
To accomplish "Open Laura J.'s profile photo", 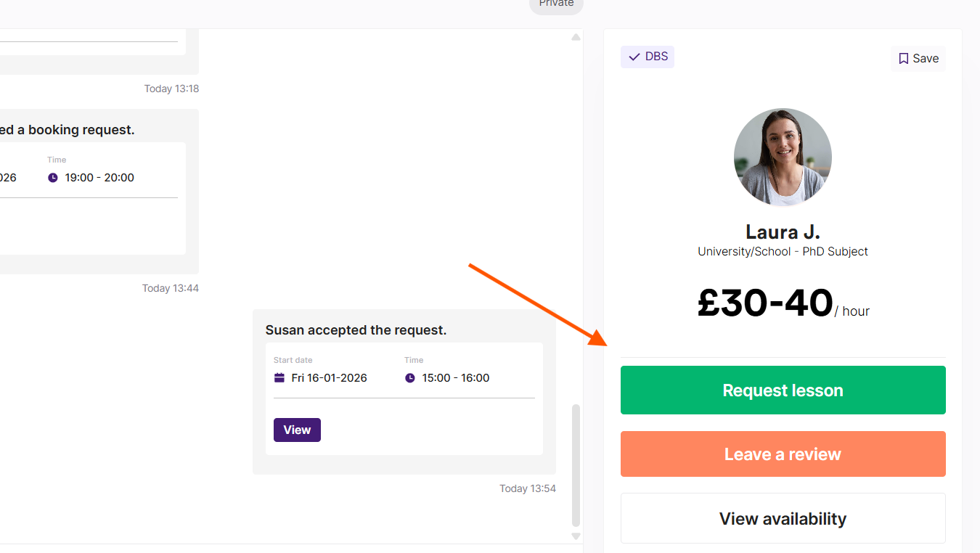I will pyautogui.click(x=783, y=157).
